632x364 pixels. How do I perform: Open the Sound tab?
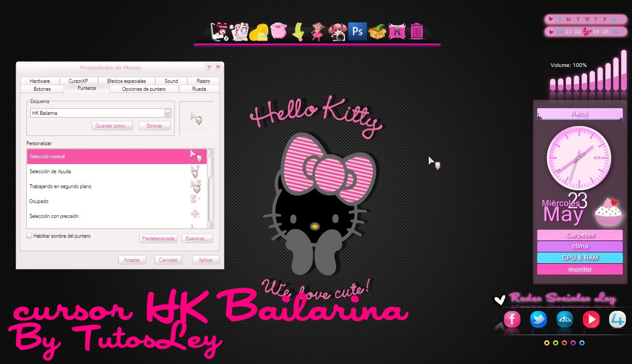click(171, 81)
